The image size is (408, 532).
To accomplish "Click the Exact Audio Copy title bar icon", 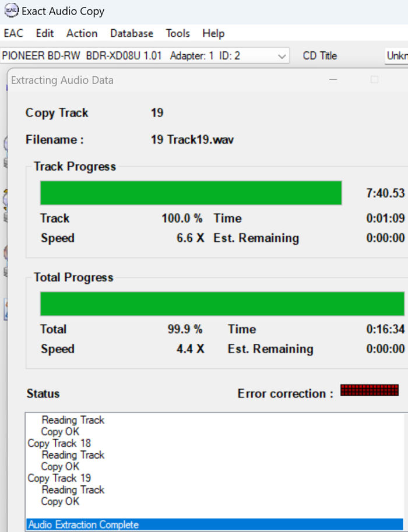I will (x=11, y=10).
